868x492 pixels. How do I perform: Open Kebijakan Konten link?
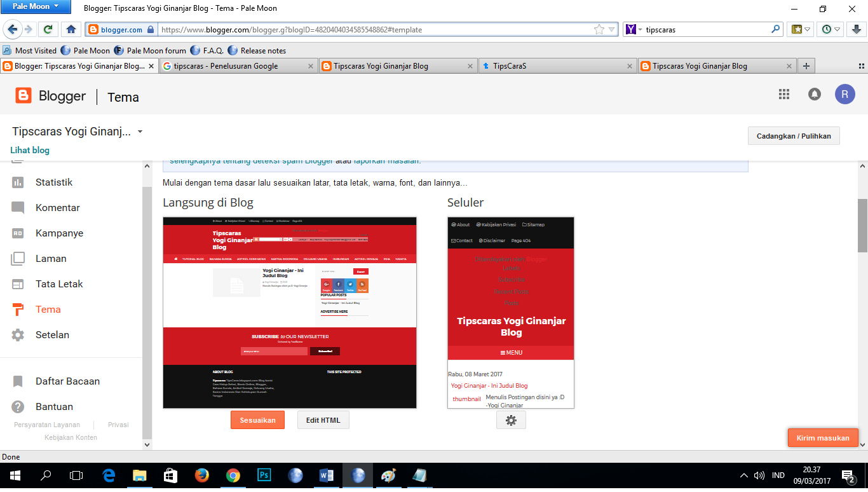[x=71, y=437]
